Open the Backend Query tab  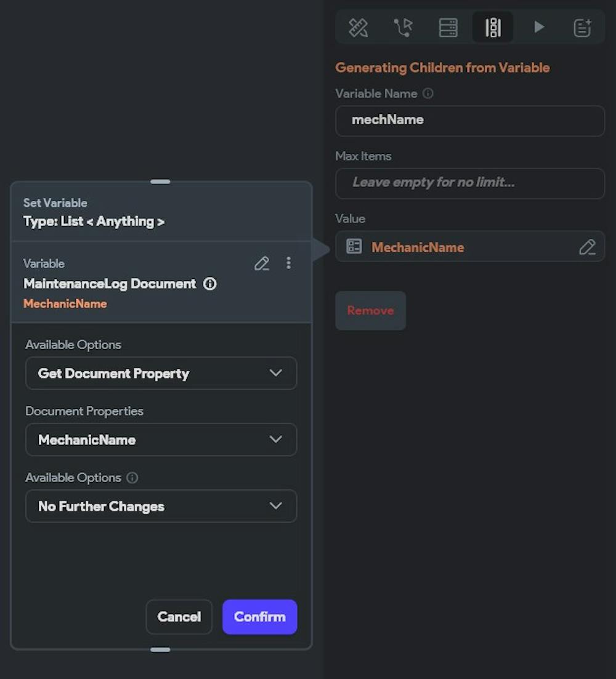(x=448, y=27)
